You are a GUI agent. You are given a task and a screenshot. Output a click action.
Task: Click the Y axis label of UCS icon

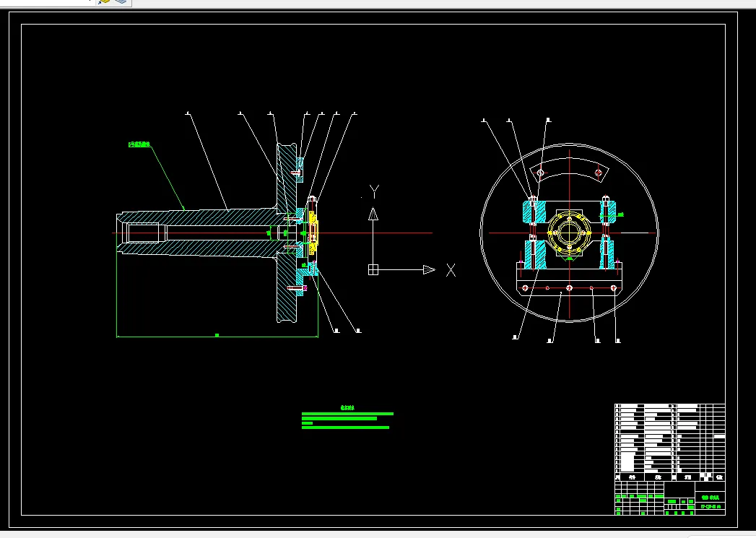pyautogui.click(x=374, y=191)
